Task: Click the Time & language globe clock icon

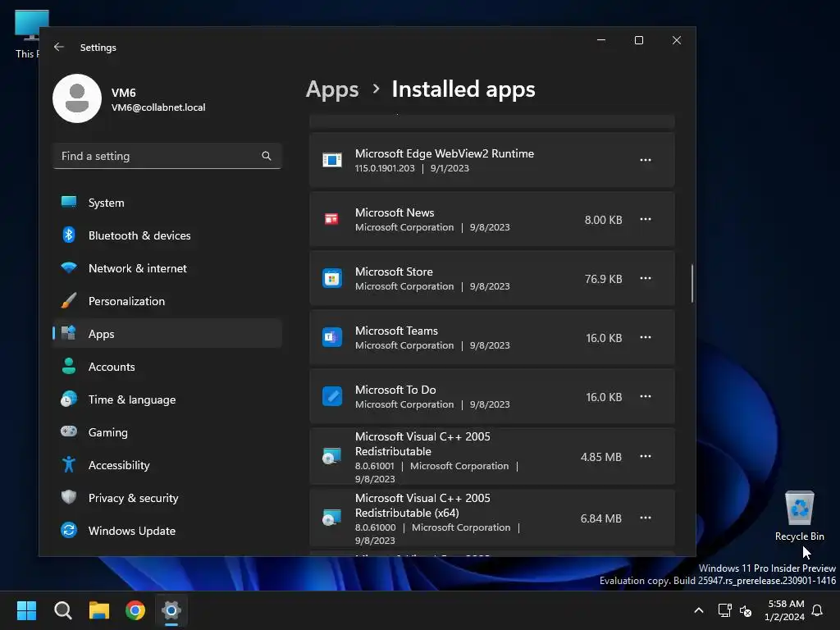Action: (x=69, y=399)
